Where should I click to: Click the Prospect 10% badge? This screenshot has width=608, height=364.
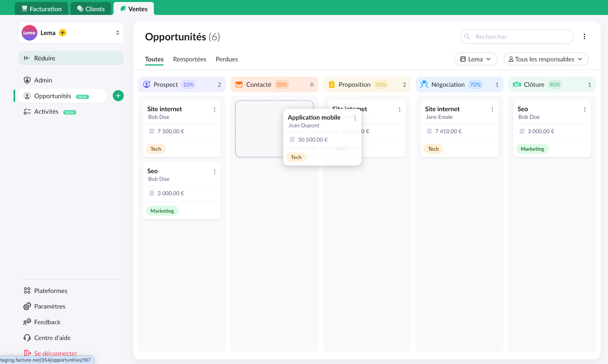click(x=188, y=85)
